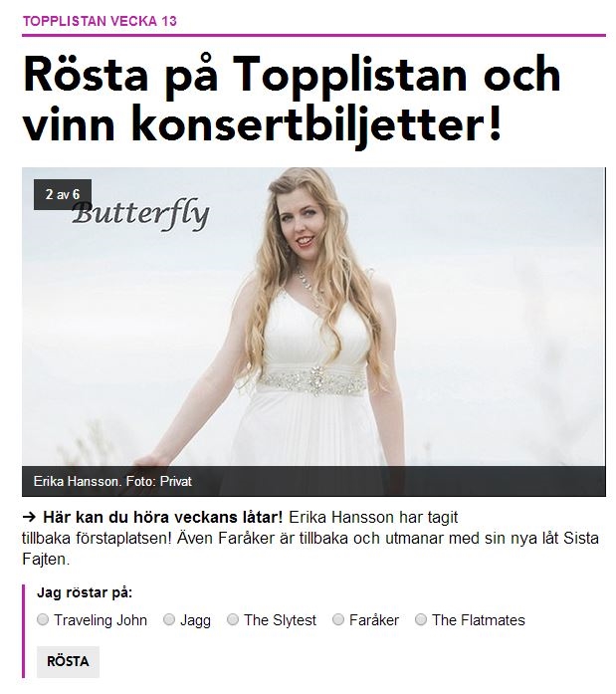Click the Faråker label text
The image size is (616, 694).
(x=374, y=619)
